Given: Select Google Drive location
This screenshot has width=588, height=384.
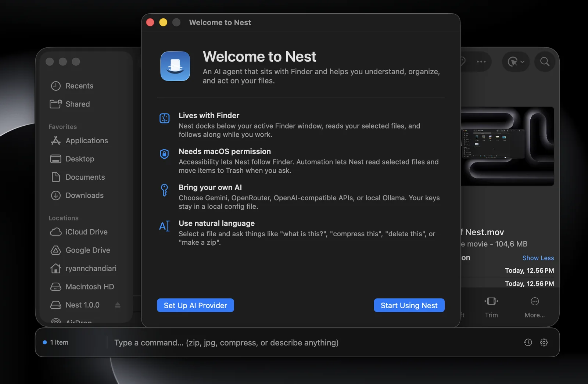Looking at the screenshot, I should click(x=80, y=250).
